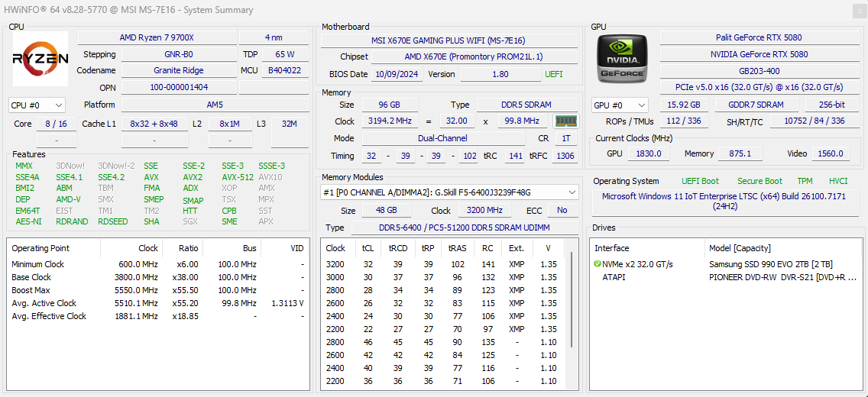This screenshot has width=868, height=397.
Task: Click the AMD Ryzen 7 9700X name field
Action: click(x=157, y=37)
